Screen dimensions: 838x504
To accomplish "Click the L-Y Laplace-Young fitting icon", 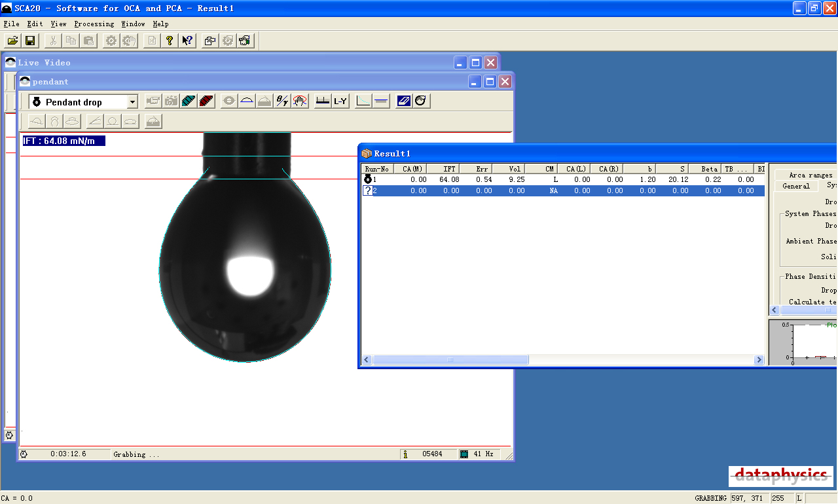I will pyautogui.click(x=340, y=101).
